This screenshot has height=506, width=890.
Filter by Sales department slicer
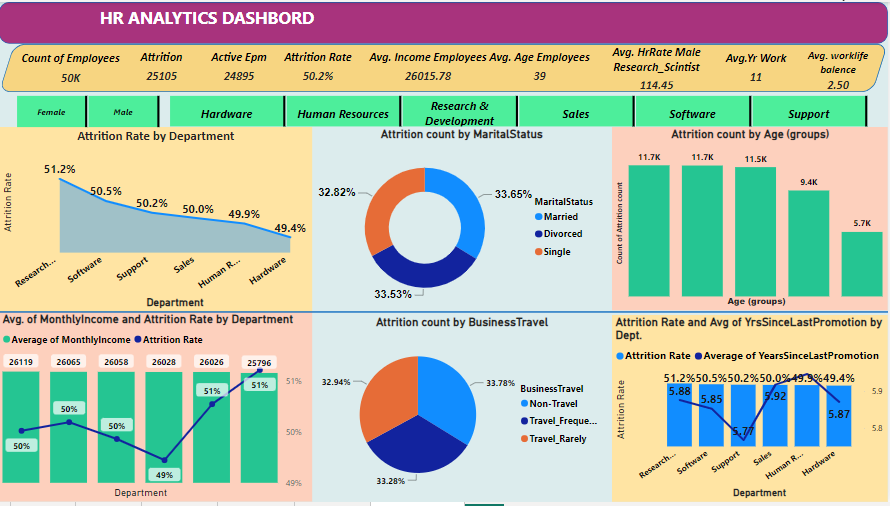(x=576, y=114)
